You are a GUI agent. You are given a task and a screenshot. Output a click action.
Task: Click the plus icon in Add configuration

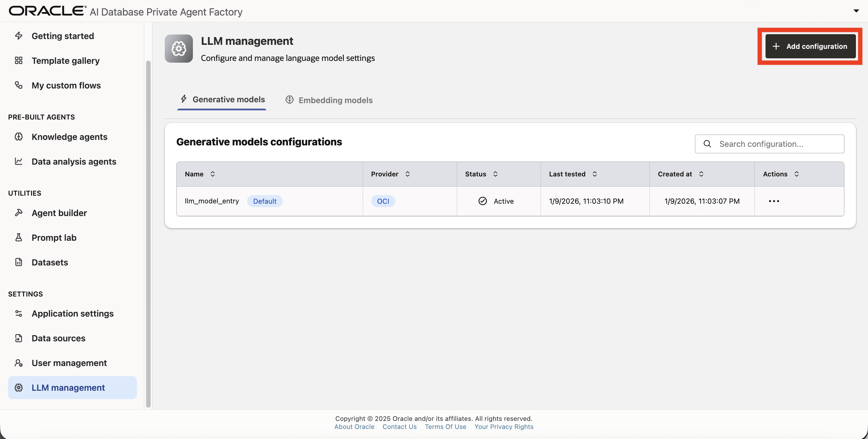[x=776, y=46]
